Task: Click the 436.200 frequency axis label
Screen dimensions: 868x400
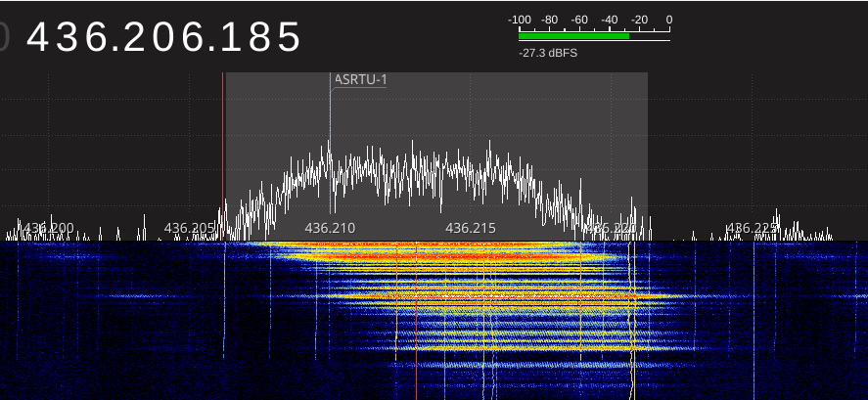Action: 48,228
